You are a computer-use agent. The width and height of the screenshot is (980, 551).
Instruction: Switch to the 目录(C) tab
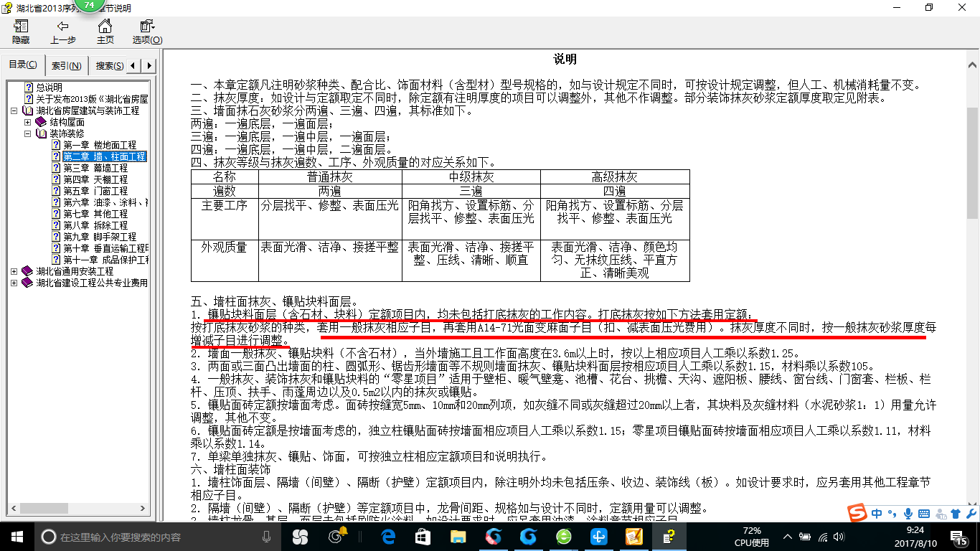point(23,65)
